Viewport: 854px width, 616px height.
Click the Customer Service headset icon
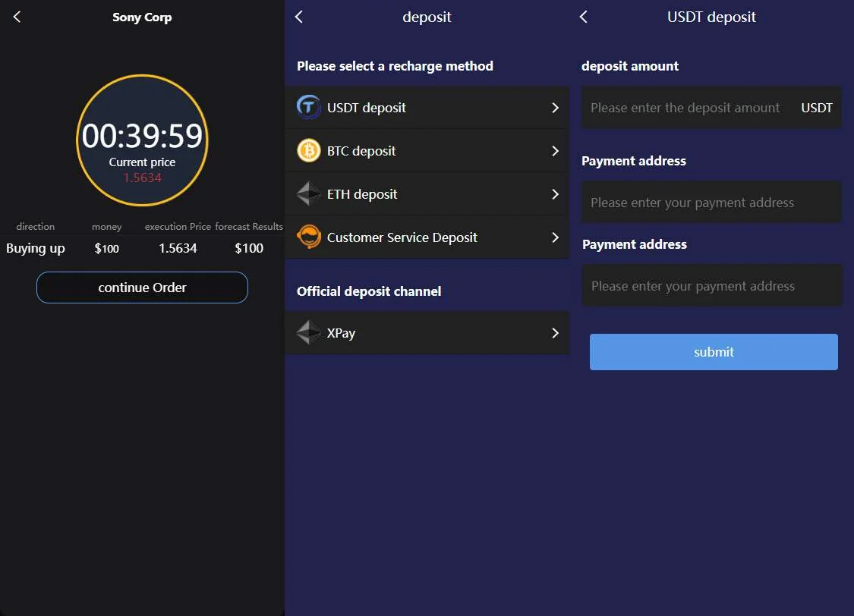click(309, 237)
